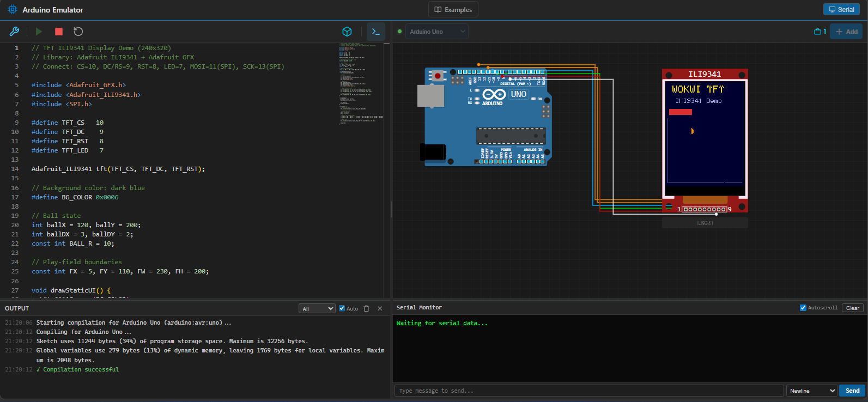
Task: Click the serial message input field
Action: pos(588,391)
